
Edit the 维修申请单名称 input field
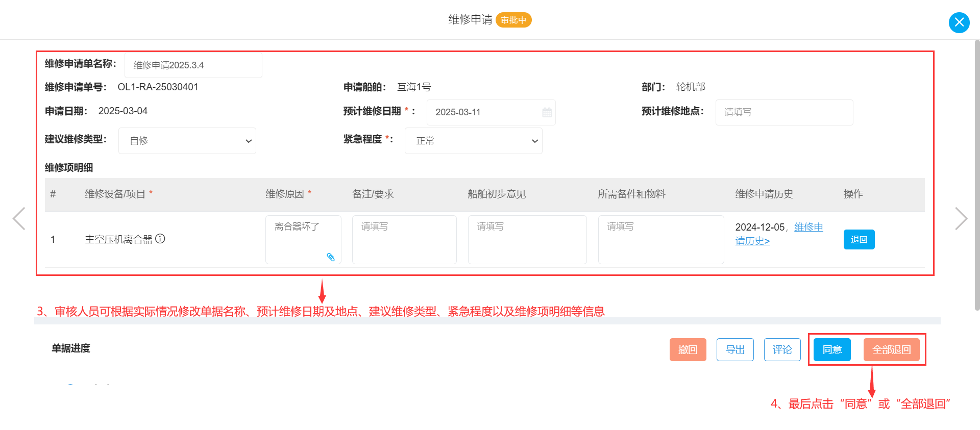pos(193,65)
